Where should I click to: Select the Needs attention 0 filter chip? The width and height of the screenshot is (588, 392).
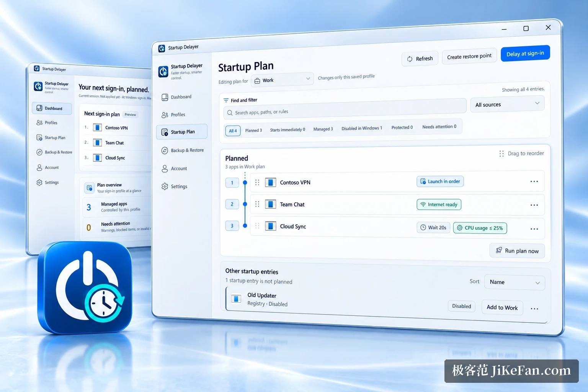tap(439, 127)
